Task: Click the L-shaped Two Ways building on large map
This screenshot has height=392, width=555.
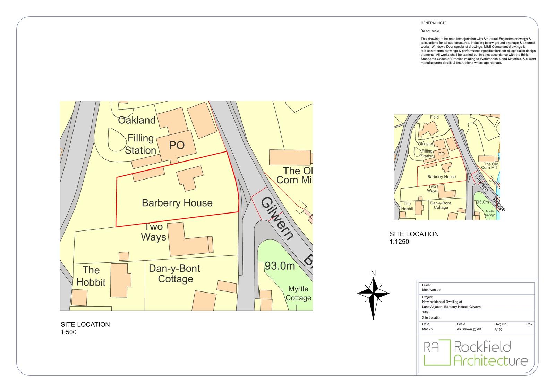Action: tap(187, 241)
